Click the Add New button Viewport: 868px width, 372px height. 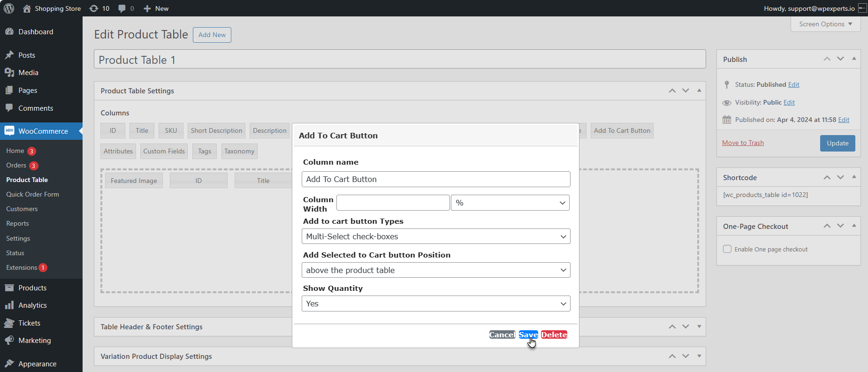click(212, 35)
